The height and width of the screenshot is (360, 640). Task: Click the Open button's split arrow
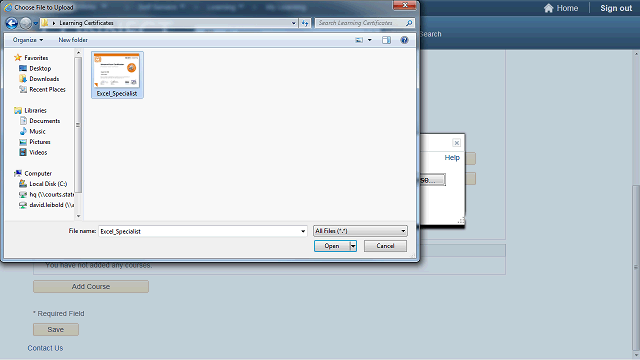tap(353, 246)
